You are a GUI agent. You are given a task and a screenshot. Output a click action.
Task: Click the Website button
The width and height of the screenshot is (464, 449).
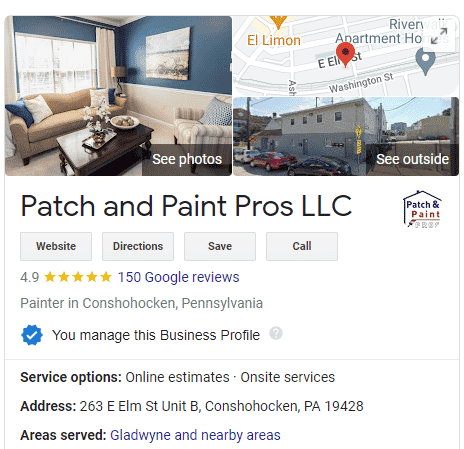coord(56,246)
